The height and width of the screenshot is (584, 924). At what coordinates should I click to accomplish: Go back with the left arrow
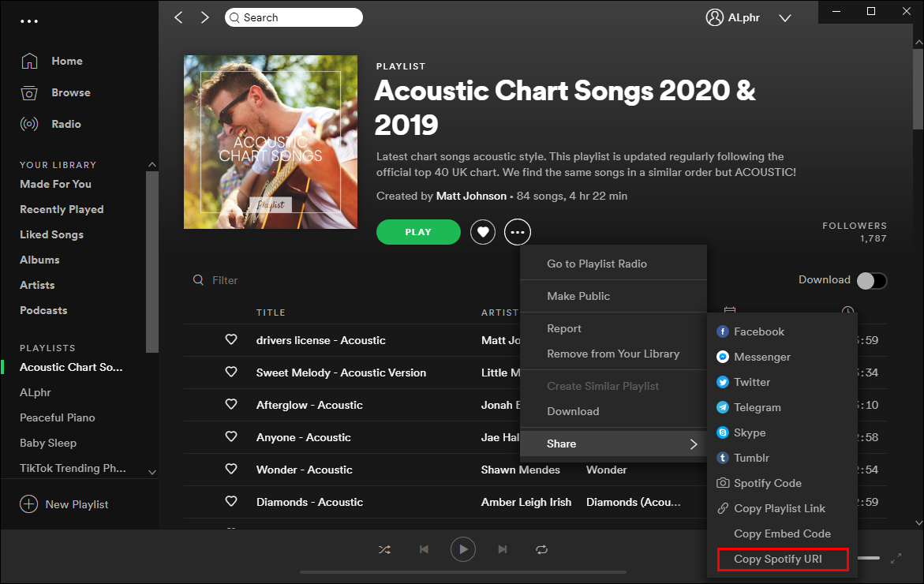pyautogui.click(x=178, y=17)
